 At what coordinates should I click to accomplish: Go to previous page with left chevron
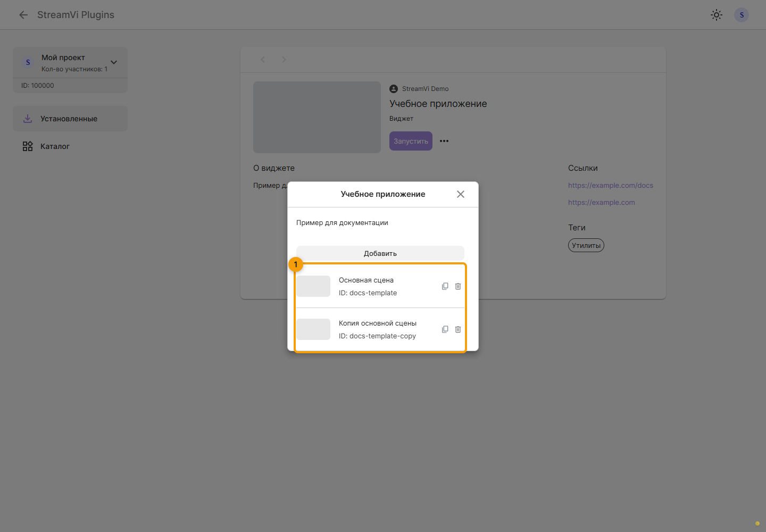coord(263,60)
